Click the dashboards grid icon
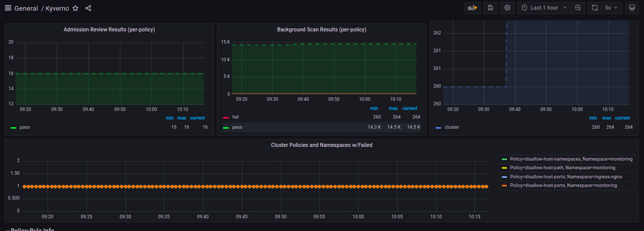The width and height of the screenshot is (644, 231). pos(8,8)
